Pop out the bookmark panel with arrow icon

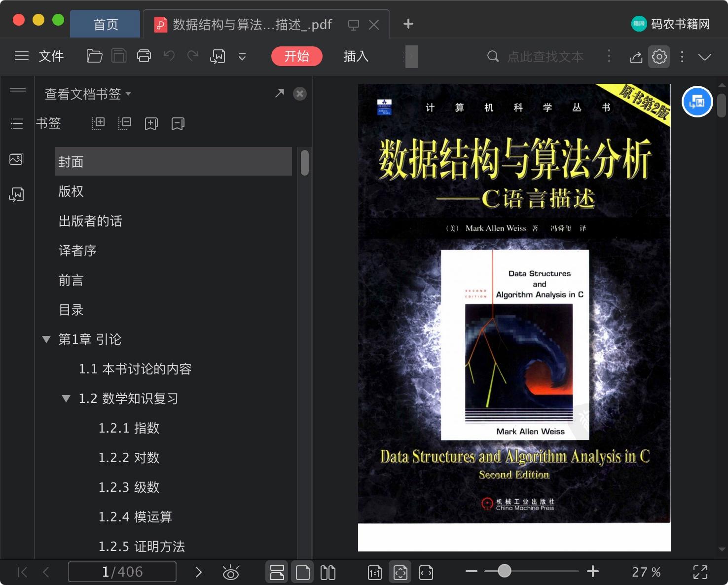click(x=280, y=93)
